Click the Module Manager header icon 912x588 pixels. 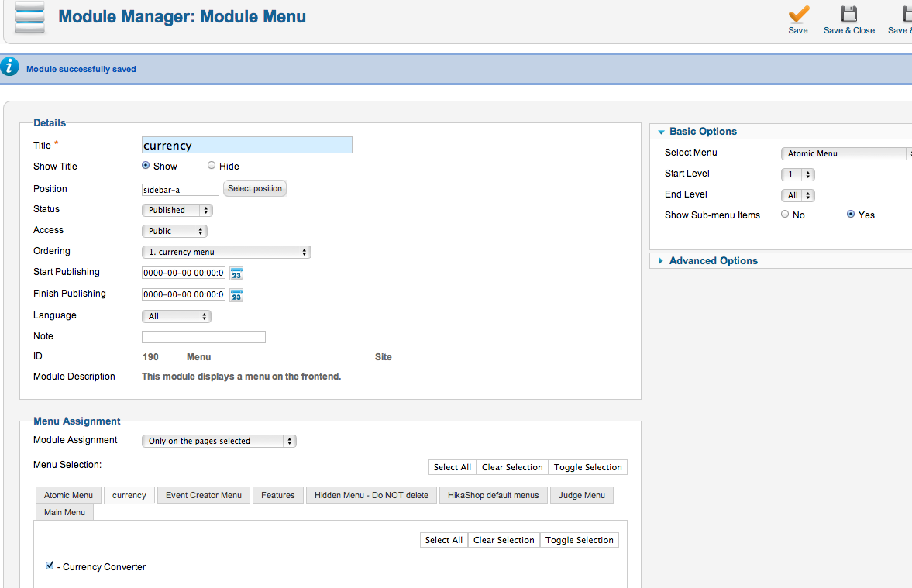coord(30,17)
